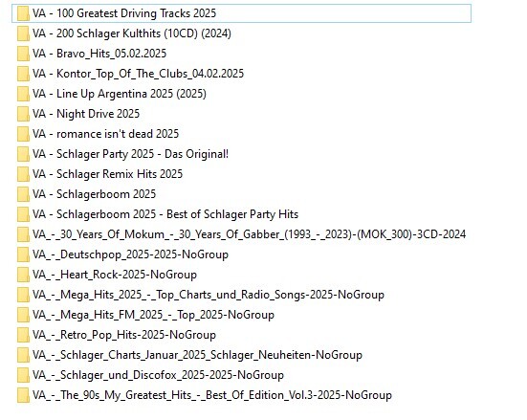Select "VA_-_Mega_Hits_2025_-_Top_Charts_und_Radio_Songs" name
The image size is (527, 420).
(x=209, y=295)
